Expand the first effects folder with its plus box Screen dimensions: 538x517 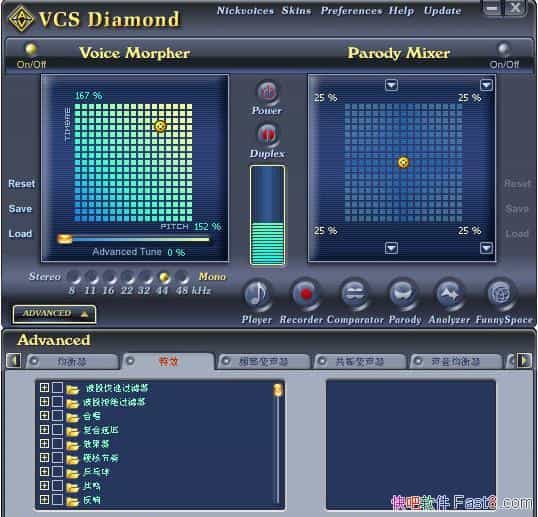[44, 388]
